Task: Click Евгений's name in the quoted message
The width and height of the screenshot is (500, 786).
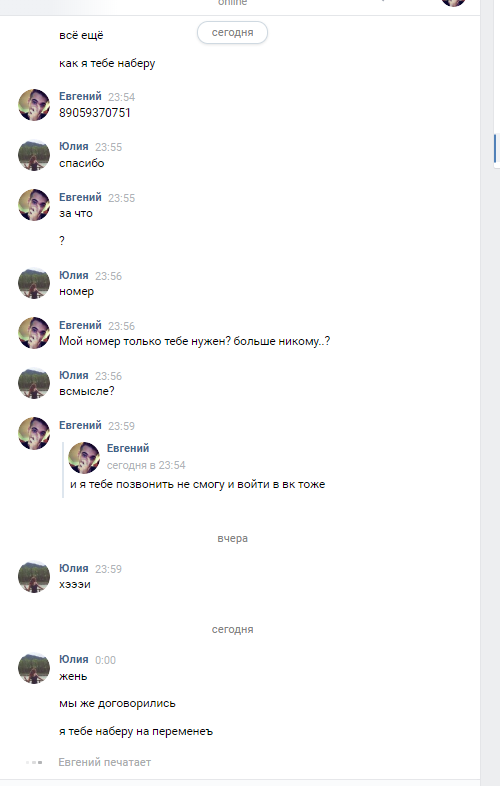Action: click(128, 448)
